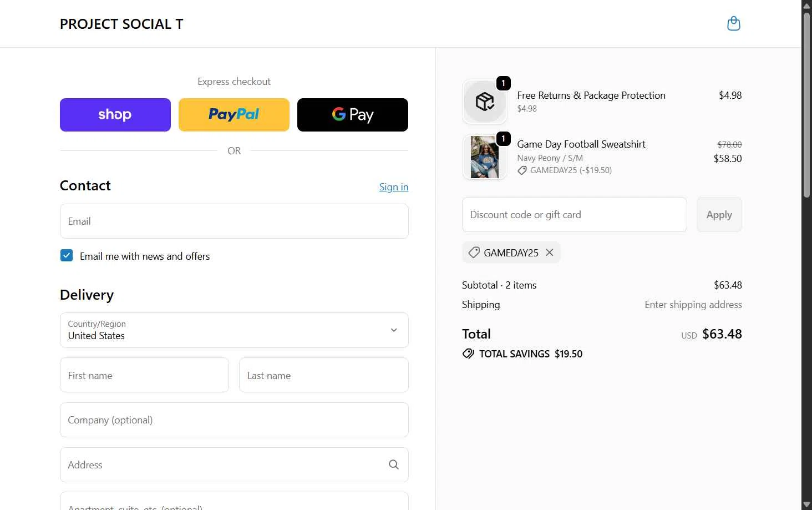Open the shopping bag cart icon

pos(733,24)
